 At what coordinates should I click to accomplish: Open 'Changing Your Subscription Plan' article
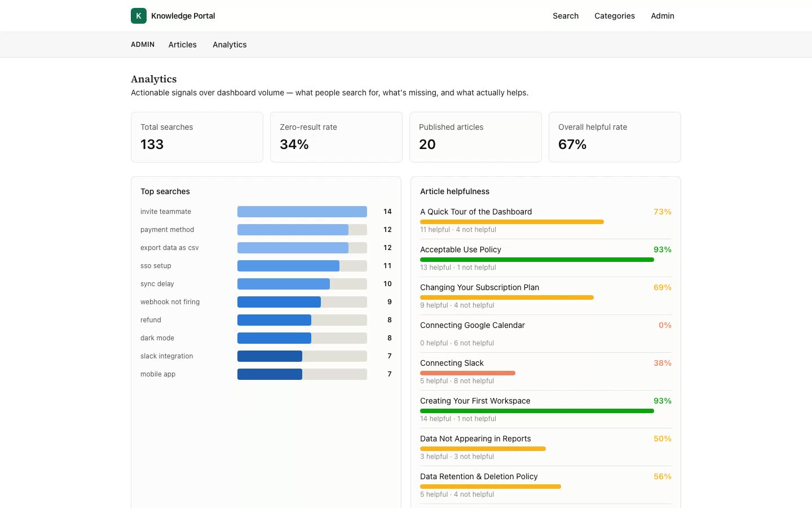pyautogui.click(x=479, y=287)
